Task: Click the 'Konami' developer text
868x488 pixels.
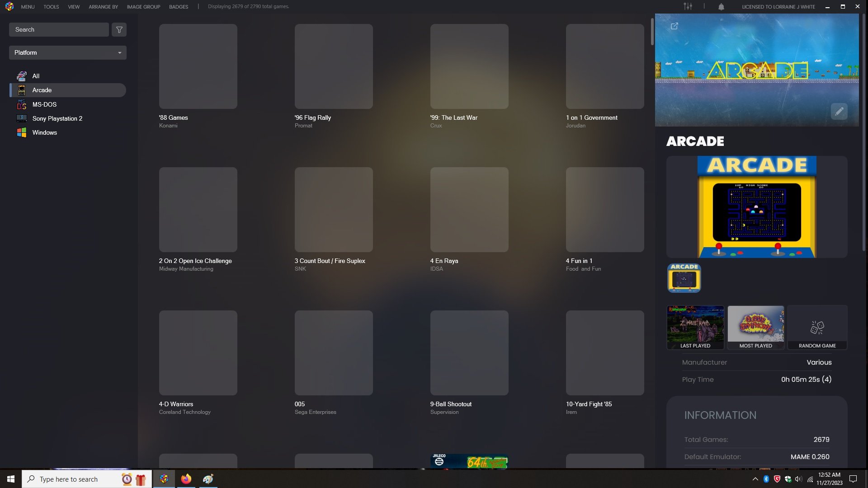Action: (168, 126)
